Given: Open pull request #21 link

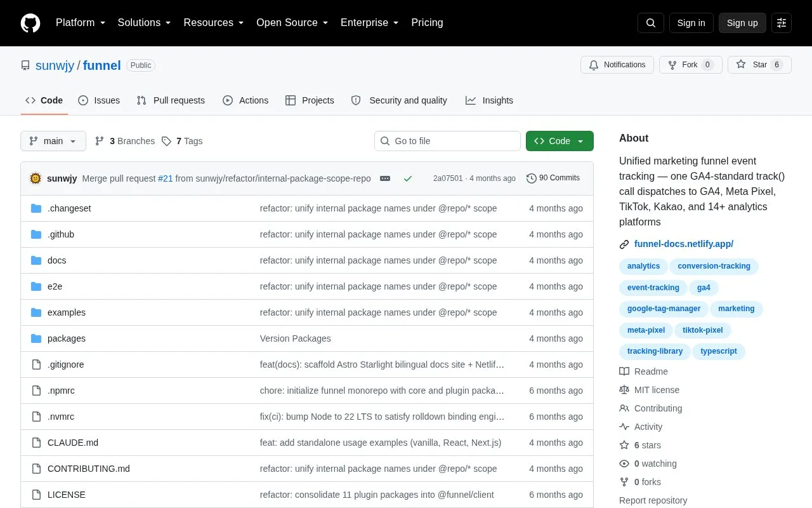Looking at the screenshot, I should click(x=166, y=178).
